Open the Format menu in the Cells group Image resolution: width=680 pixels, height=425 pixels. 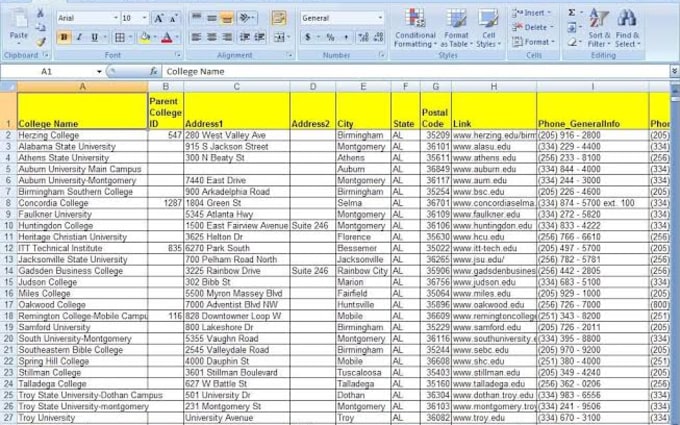[x=533, y=42]
